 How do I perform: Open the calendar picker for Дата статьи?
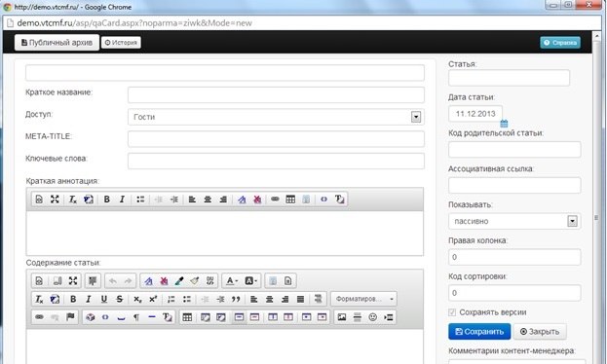click(504, 124)
